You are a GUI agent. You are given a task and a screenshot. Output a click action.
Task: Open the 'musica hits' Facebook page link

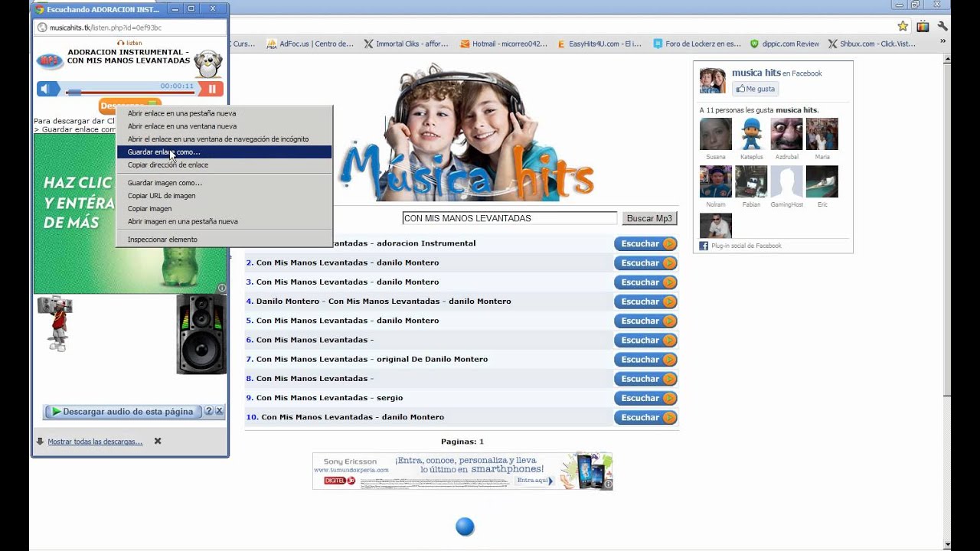click(x=756, y=73)
